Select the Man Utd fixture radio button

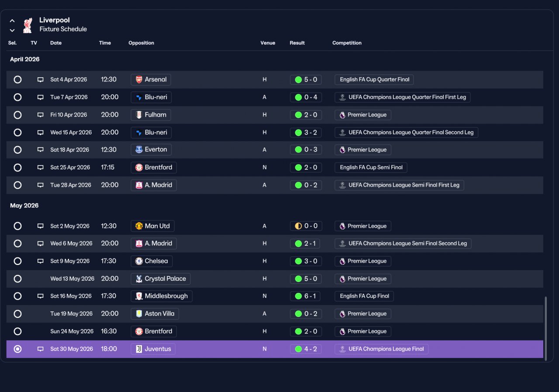17,226
